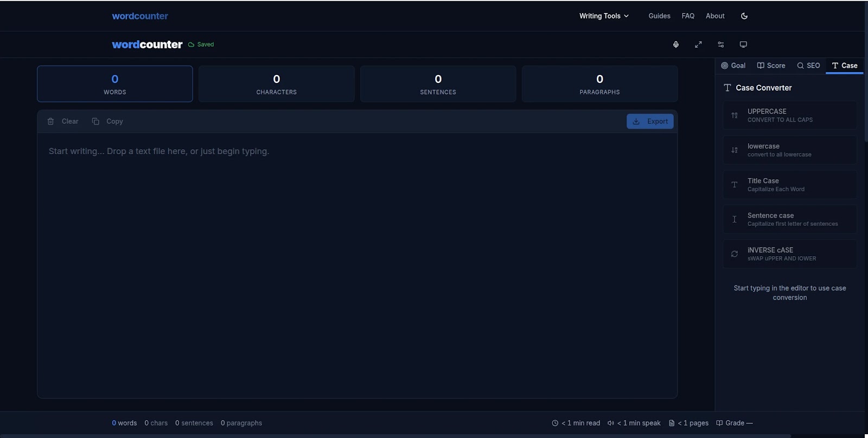This screenshot has width=868, height=438.
Task: Click the monitor display icon
Action: coord(743,45)
